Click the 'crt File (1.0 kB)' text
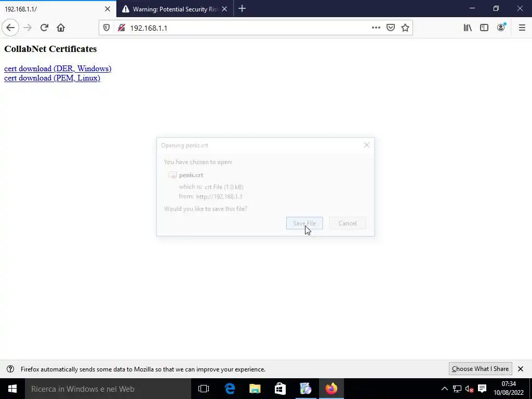The height and width of the screenshot is (399, 532). pos(224,187)
